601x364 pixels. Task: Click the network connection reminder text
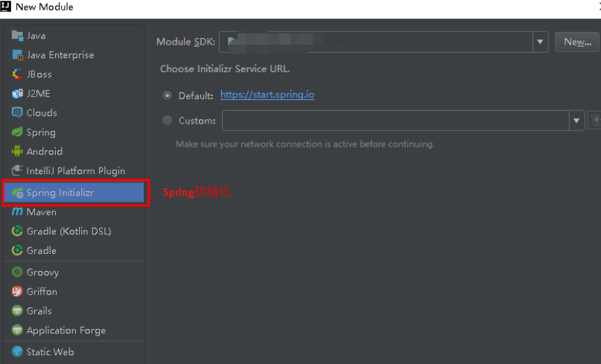click(305, 144)
